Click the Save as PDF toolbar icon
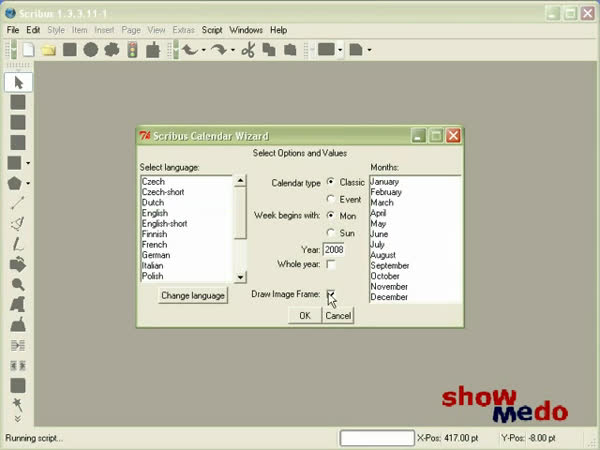Image resolution: width=600 pixels, height=450 pixels. pos(153,50)
